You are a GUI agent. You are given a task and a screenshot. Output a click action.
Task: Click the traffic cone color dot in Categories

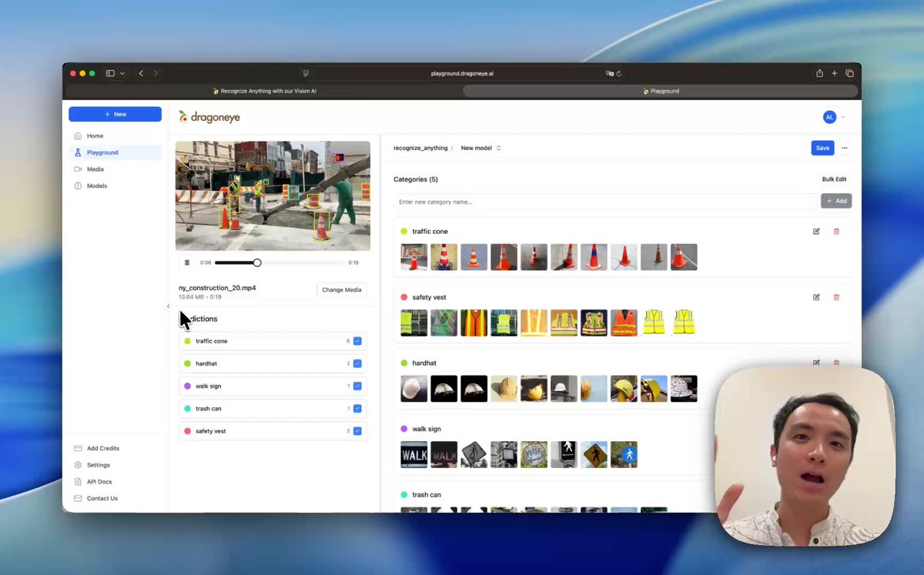click(403, 231)
